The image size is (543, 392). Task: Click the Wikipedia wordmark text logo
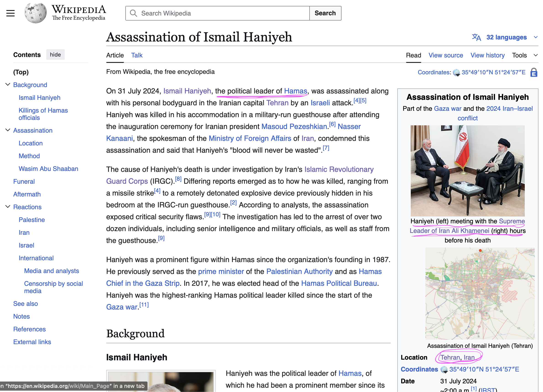[x=79, y=13]
